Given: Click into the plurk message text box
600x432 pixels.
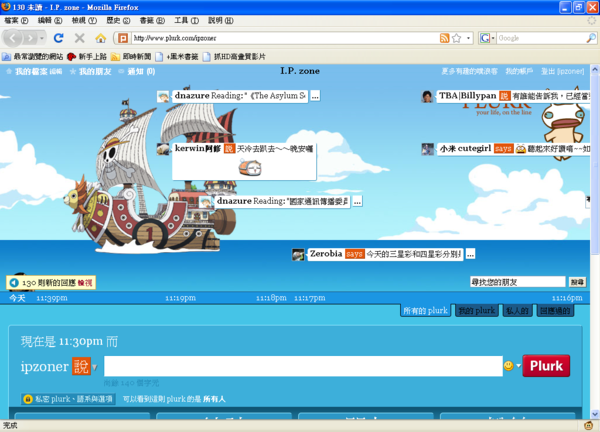Looking at the screenshot, I should coord(303,366).
